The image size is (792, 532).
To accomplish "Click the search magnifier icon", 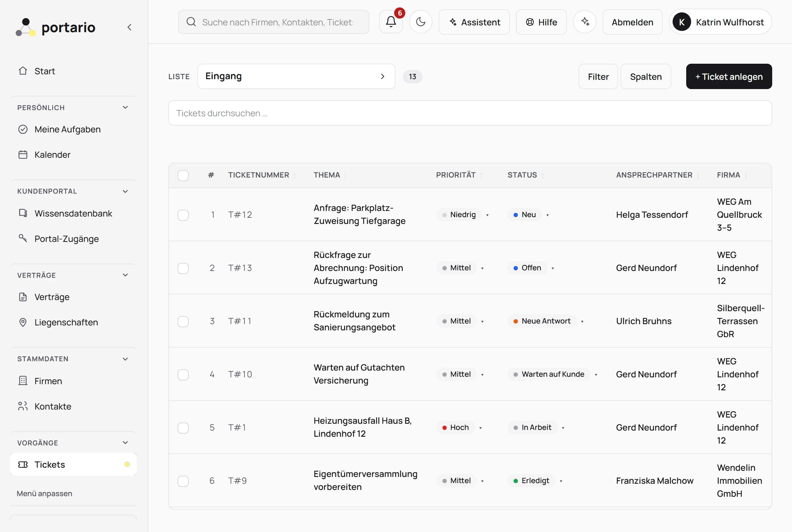I will point(191,22).
